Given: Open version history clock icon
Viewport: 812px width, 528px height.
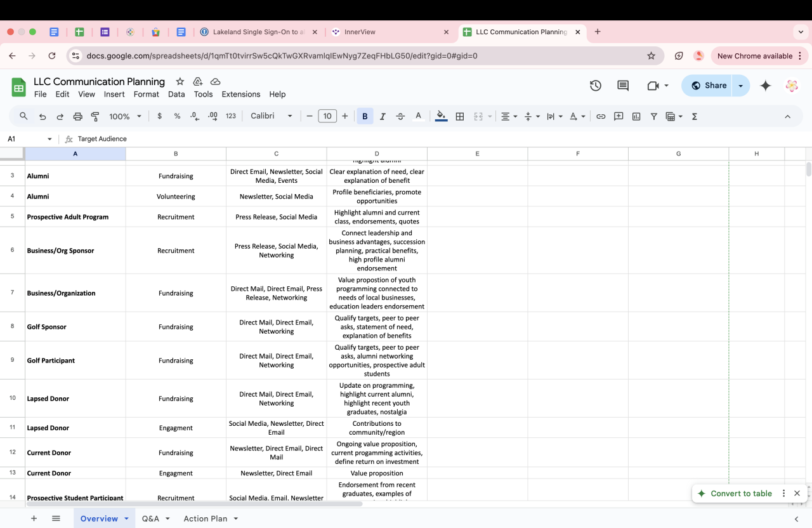Looking at the screenshot, I should click(595, 86).
